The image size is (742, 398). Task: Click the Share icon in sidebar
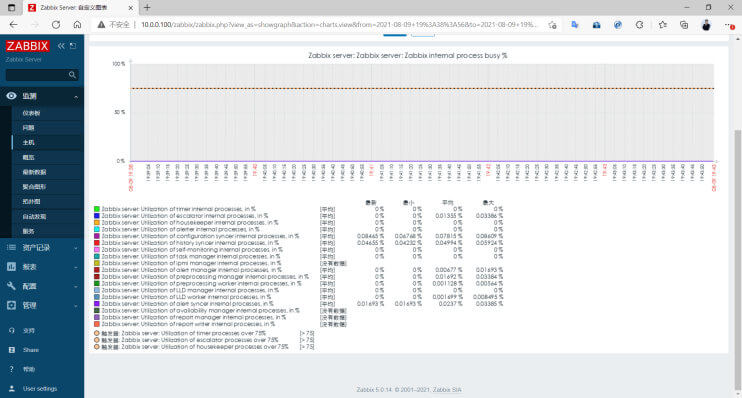pyautogui.click(x=12, y=350)
